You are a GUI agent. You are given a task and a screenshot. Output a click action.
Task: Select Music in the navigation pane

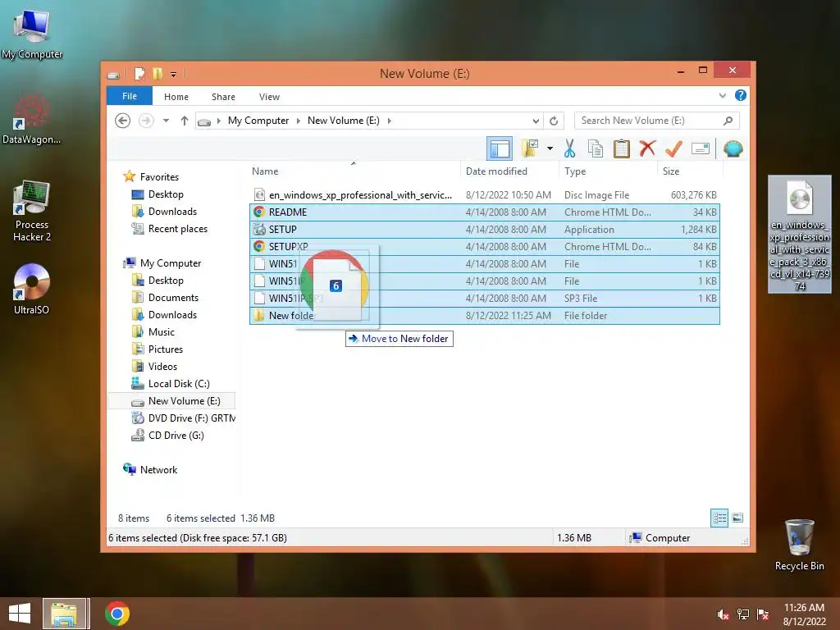coord(162,331)
